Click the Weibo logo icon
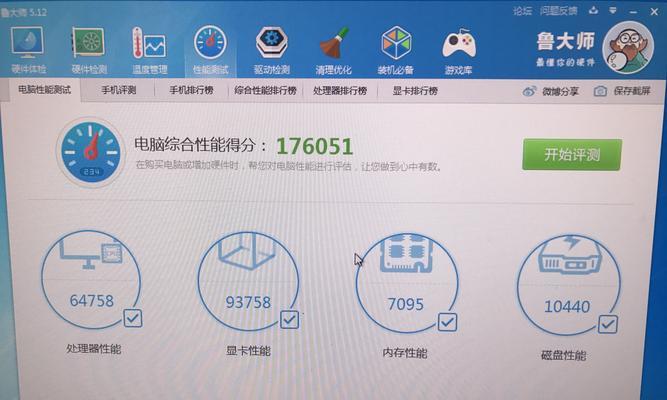The width and height of the screenshot is (667, 400). [529, 91]
